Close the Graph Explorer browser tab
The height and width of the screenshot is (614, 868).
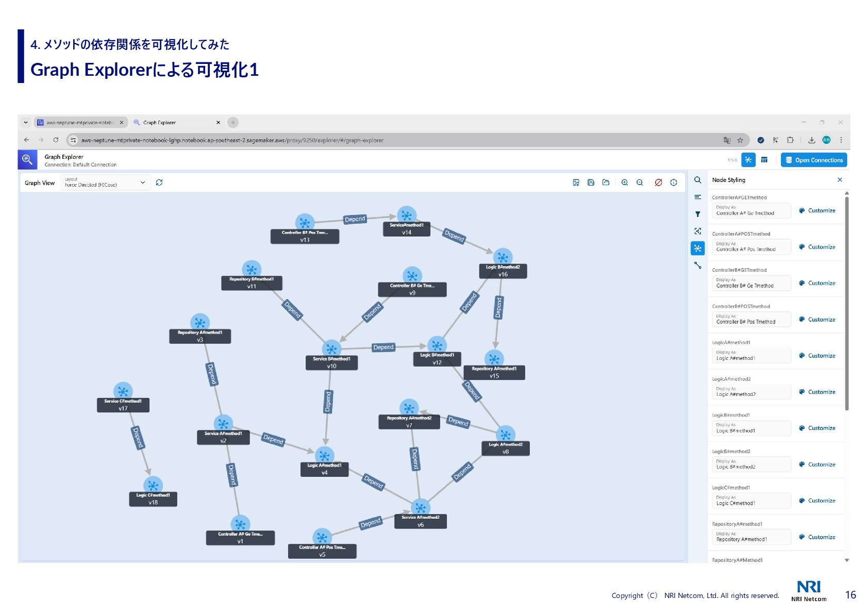tap(218, 123)
